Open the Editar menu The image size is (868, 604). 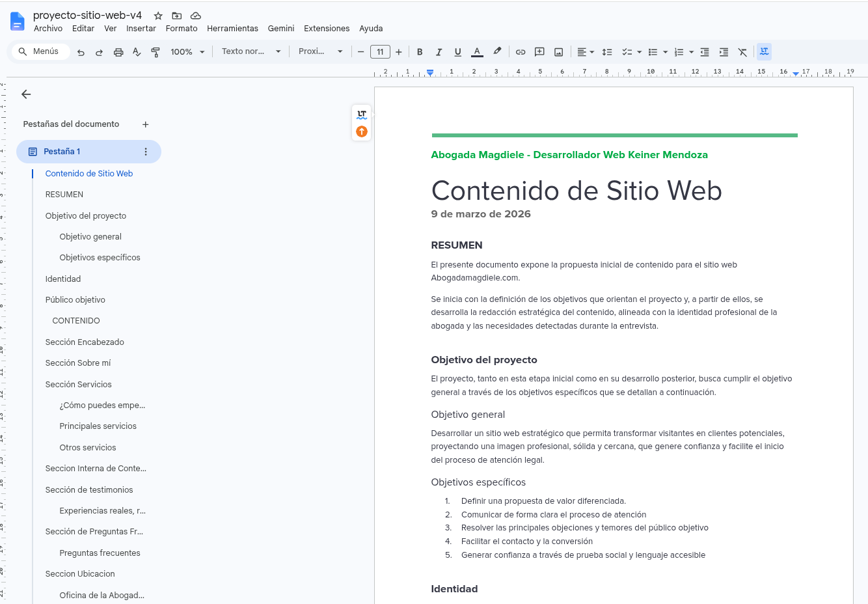coord(83,29)
